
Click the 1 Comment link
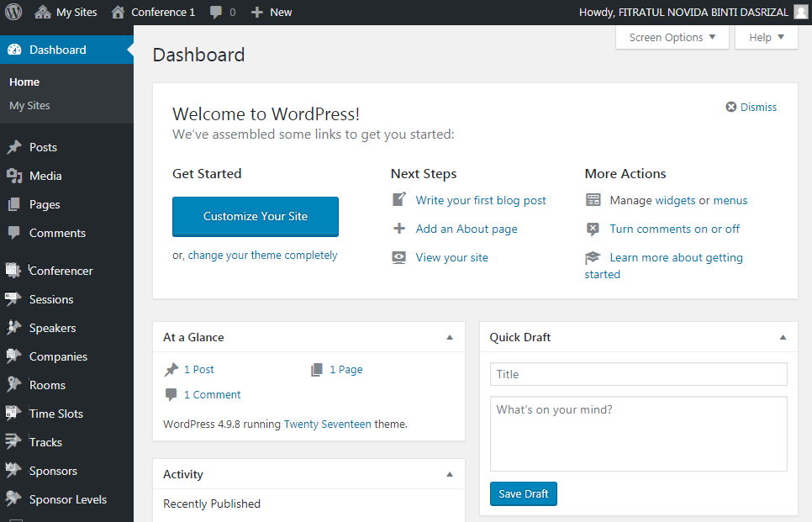[x=213, y=395]
